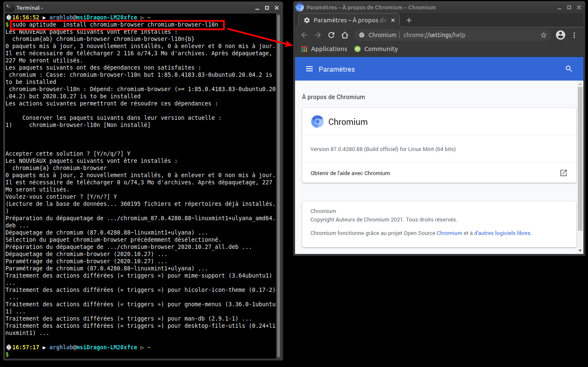Screen dimensions: 588x367
Task: Click the Chromium settings page scrollbar thumb
Action: (x=580, y=159)
